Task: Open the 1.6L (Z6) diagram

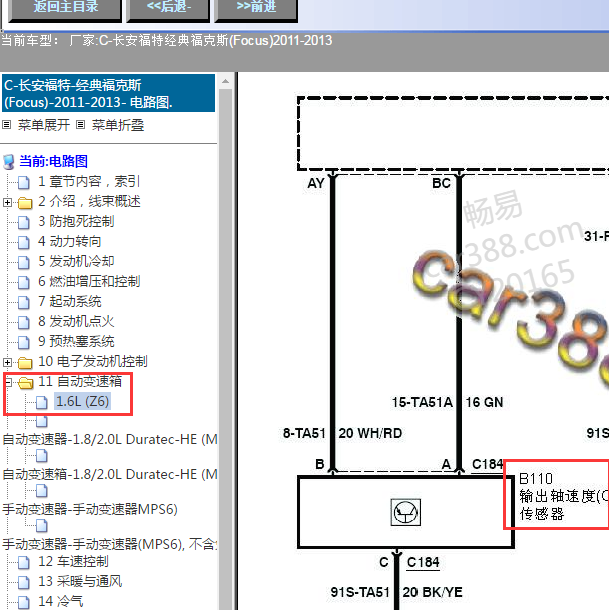Action: pyautogui.click(x=82, y=401)
